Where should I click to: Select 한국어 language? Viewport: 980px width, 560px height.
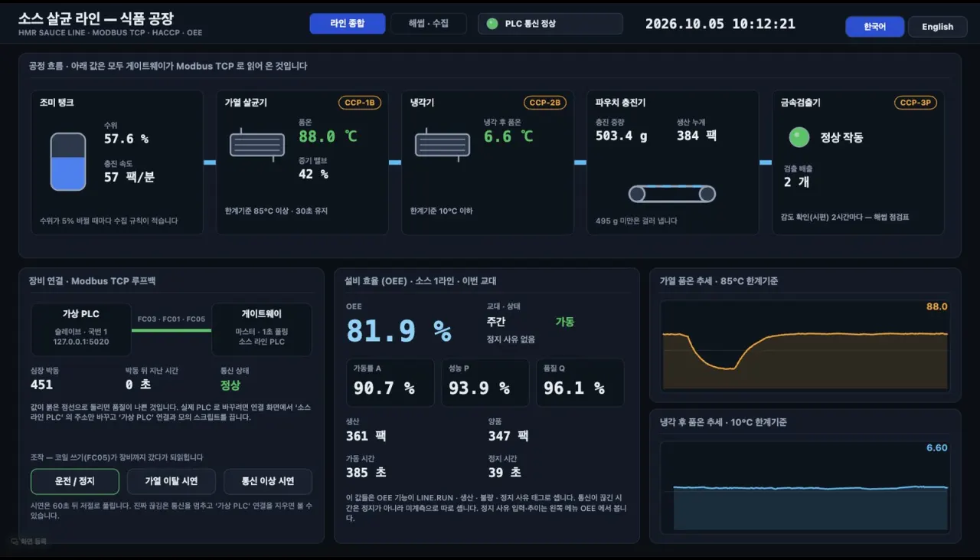(x=875, y=27)
